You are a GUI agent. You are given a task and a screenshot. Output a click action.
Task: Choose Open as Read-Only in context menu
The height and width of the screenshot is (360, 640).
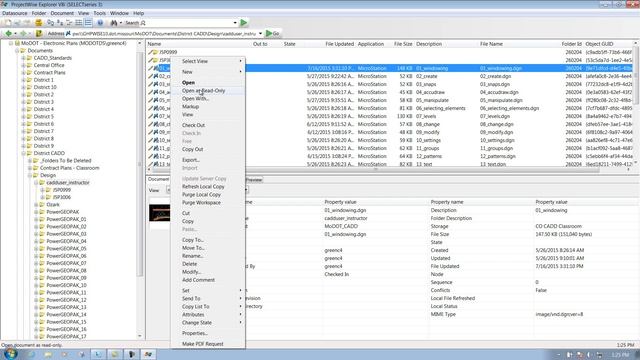click(x=208, y=91)
